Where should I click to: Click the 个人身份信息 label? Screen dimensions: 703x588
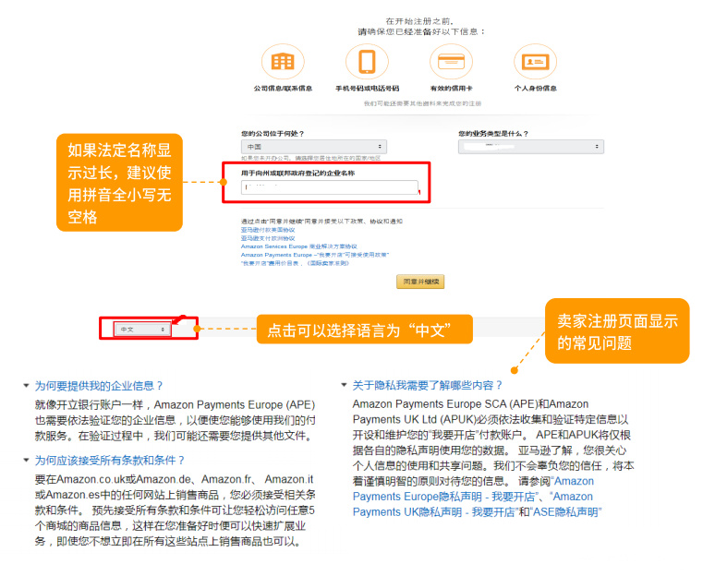coord(535,89)
